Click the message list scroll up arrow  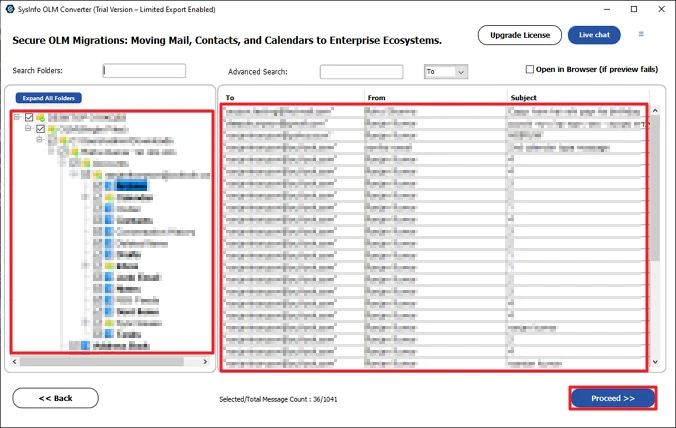pyautogui.click(x=655, y=111)
